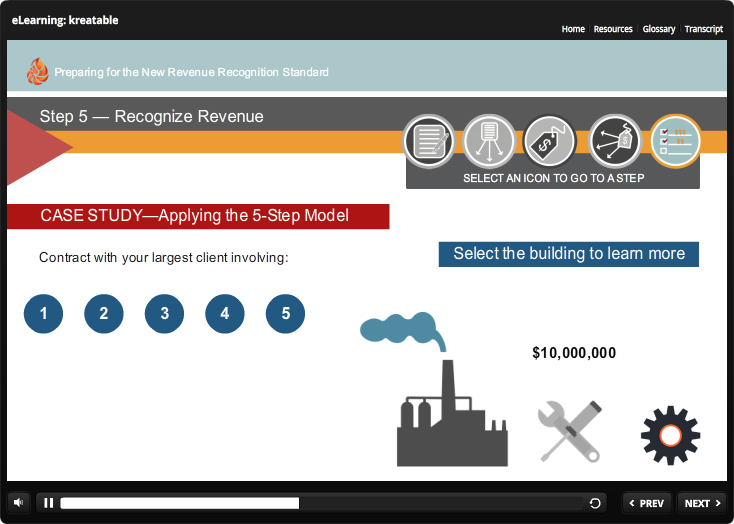Click the playback progress seek bar
734x524 pixels.
point(320,503)
